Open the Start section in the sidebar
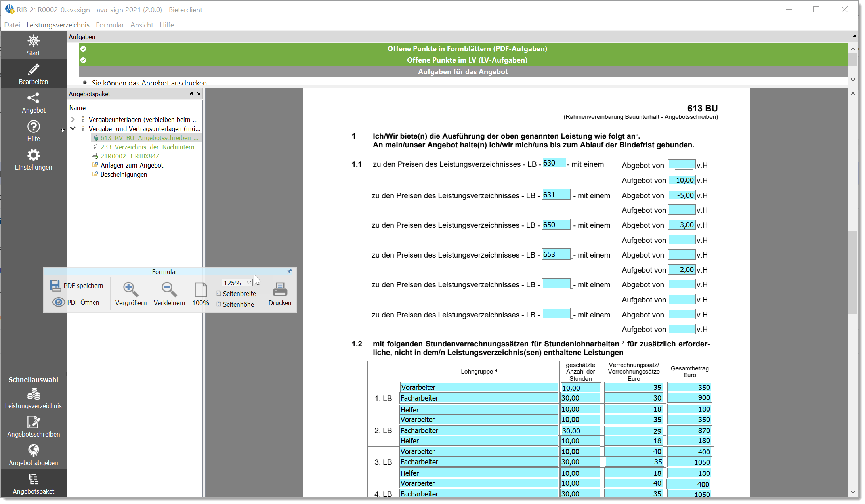The height and width of the screenshot is (504, 865). point(33,45)
